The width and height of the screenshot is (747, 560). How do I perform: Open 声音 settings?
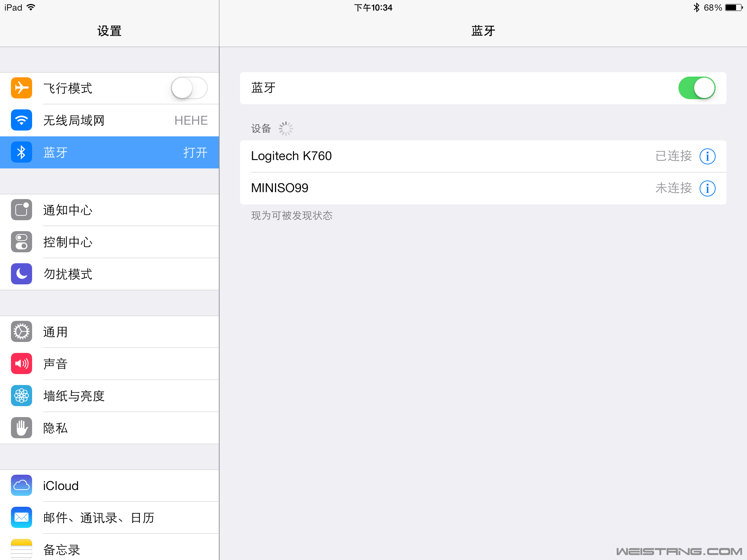[109, 363]
